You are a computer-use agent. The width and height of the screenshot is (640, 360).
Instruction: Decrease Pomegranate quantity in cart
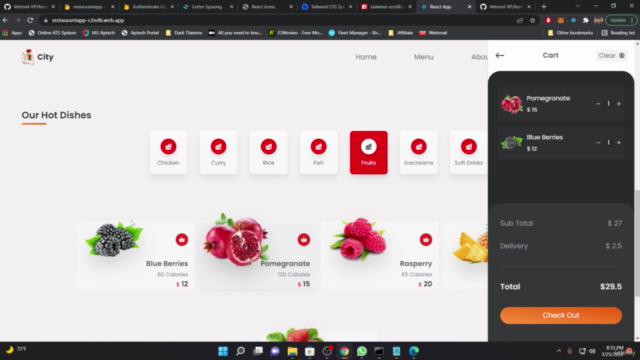[x=598, y=104]
